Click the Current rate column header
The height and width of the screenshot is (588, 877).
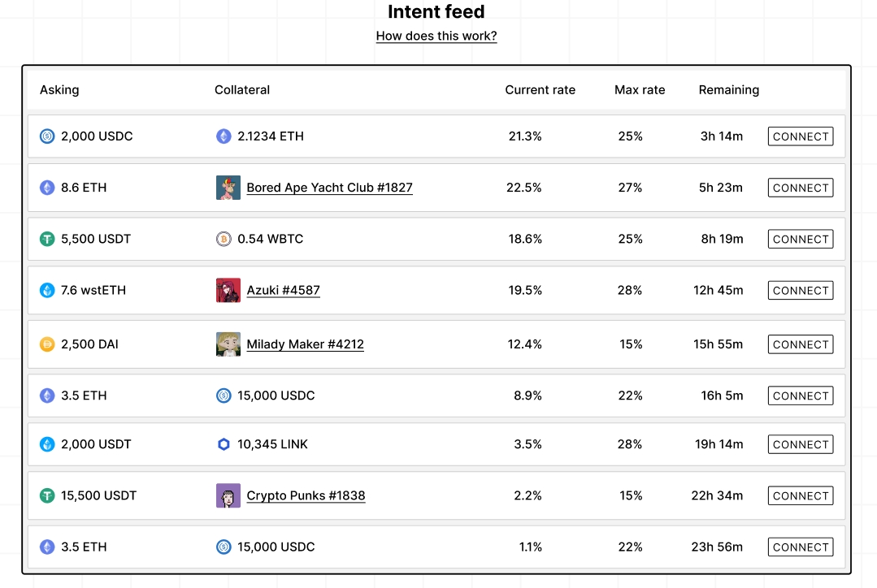[540, 90]
